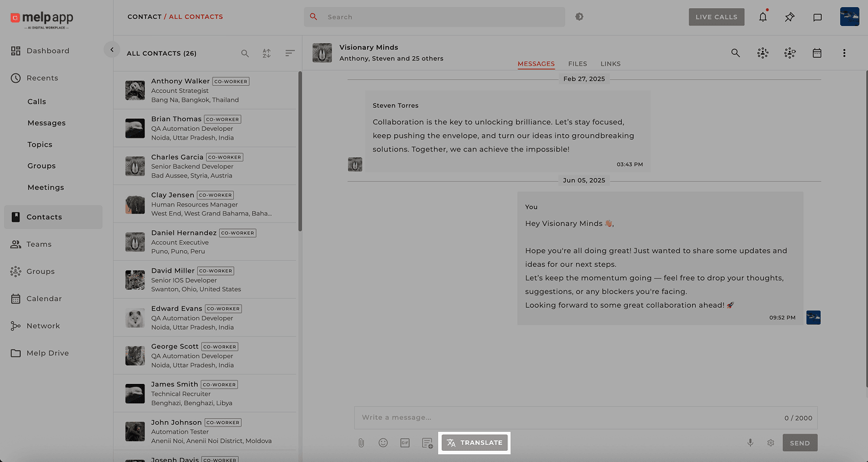This screenshot has height=462, width=868.
Task: Open LIVE CALLS
Action: [716, 17]
